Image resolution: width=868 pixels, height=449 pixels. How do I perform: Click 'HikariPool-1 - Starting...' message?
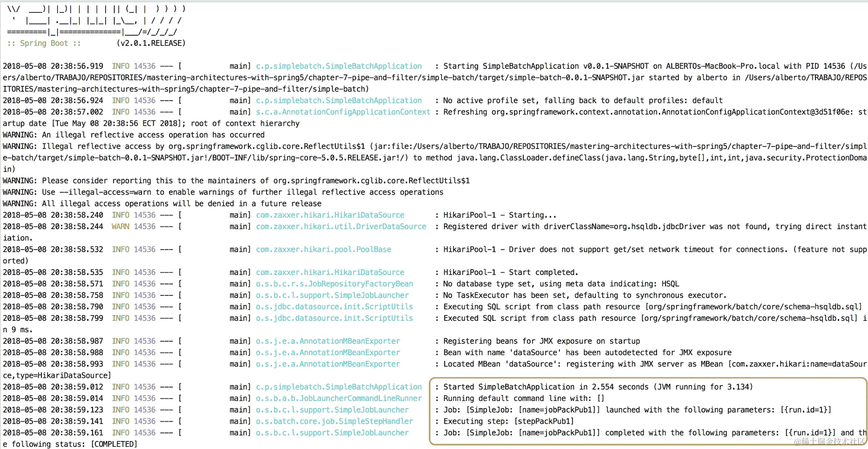(x=500, y=215)
